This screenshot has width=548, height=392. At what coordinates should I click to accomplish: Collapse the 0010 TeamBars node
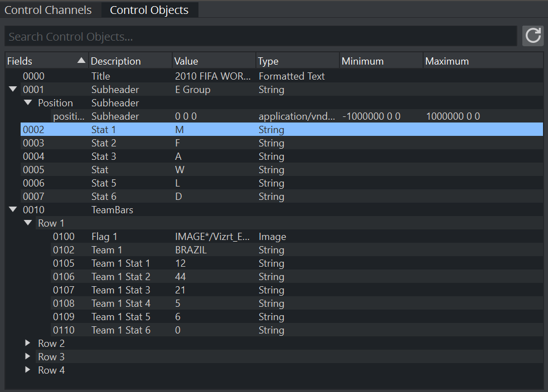[x=13, y=210]
